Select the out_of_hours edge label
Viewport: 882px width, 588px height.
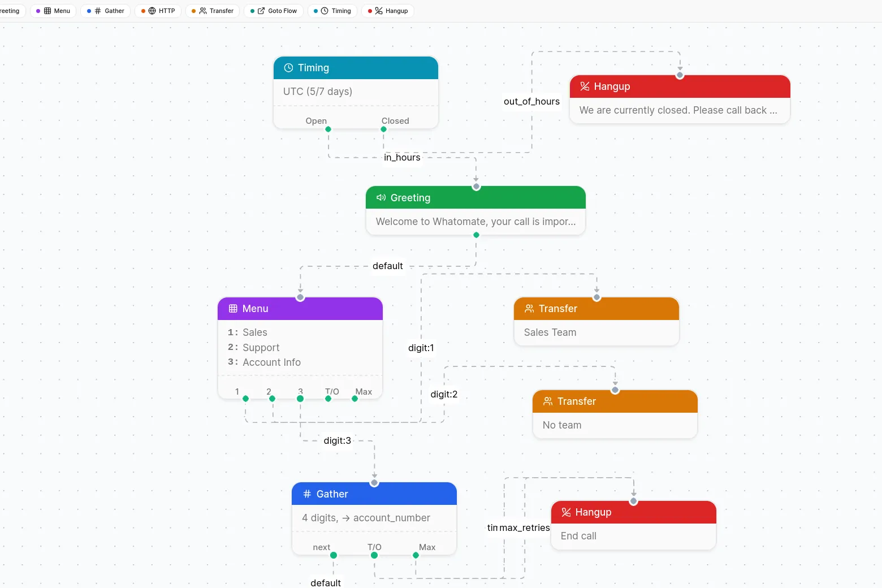click(x=531, y=101)
